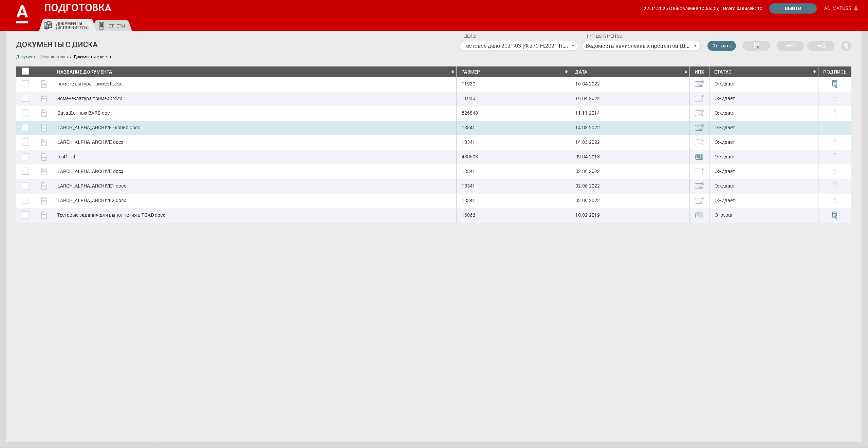Viewport: 868px width, 448px height.
Task: Check the box for номенклатура пример1.xlsx
Action: 25,84
